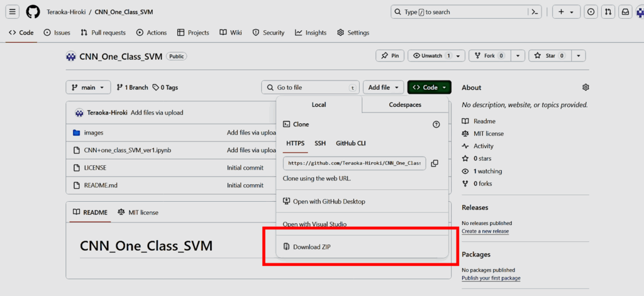Open the pull requests icon in header
The image size is (644, 296).
608,12
